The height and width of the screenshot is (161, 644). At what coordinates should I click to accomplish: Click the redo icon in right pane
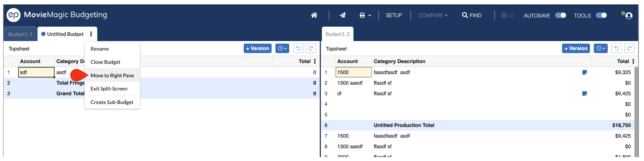pos(629,48)
